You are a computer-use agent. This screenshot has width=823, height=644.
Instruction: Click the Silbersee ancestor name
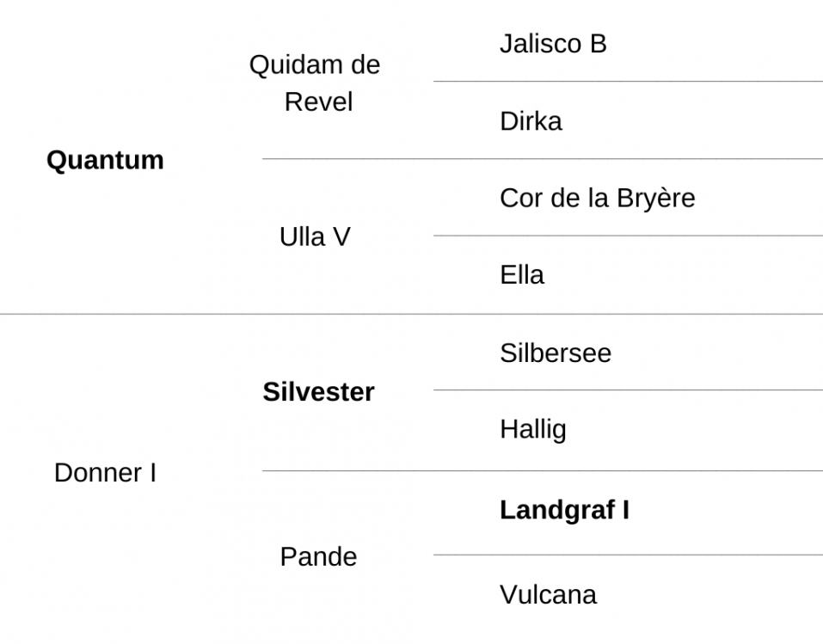click(x=556, y=353)
